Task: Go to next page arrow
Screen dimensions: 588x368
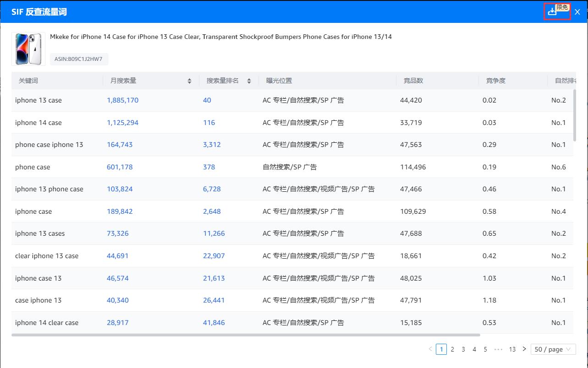Action: pyautogui.click(x=524, y=349)
